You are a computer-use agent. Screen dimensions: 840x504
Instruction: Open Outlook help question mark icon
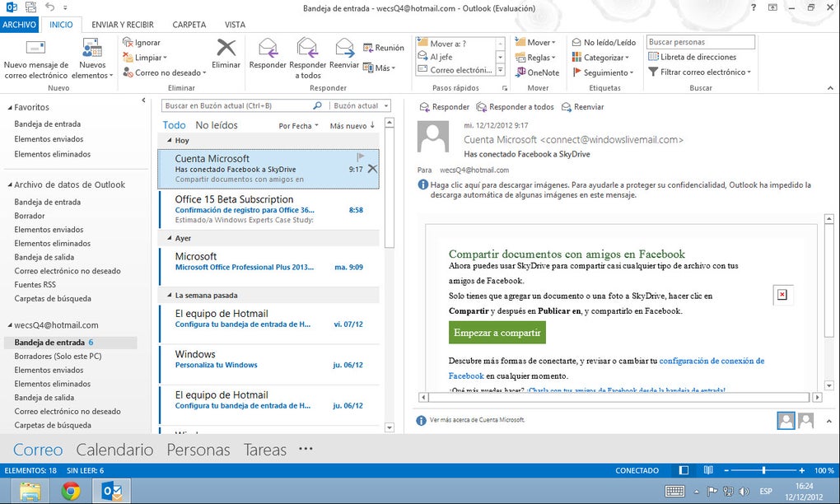point(754,7)
